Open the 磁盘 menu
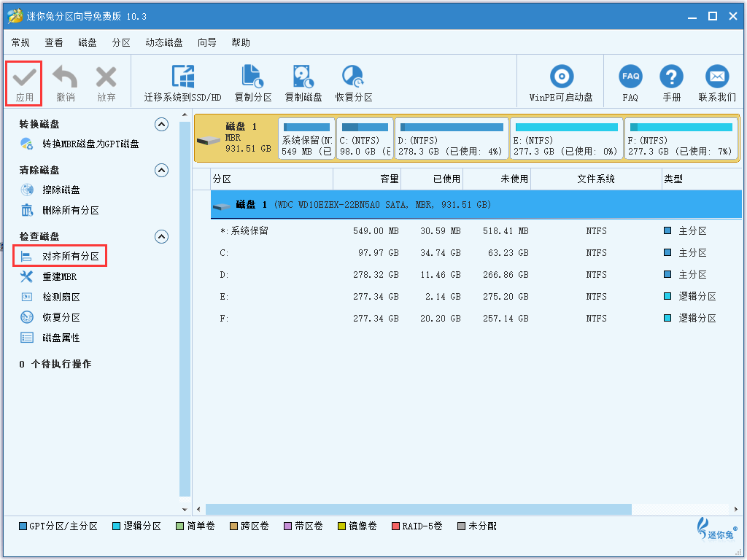The width and height of the screenshot is (747, 560). click(88, 43)
